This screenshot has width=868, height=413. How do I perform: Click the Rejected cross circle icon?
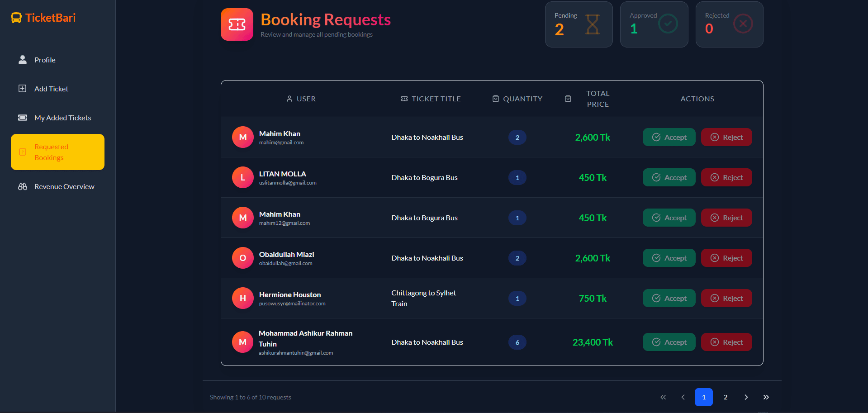743,24
